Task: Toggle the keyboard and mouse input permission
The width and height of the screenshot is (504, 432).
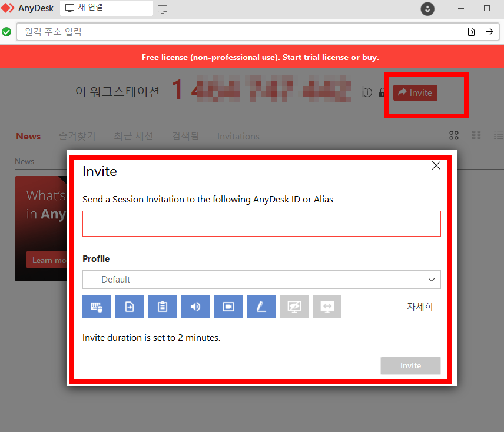Action: coord(96,307)
